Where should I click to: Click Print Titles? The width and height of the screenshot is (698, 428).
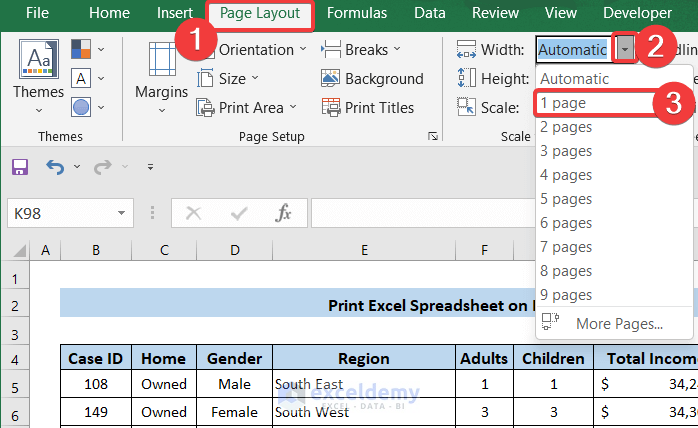[369, 107]
